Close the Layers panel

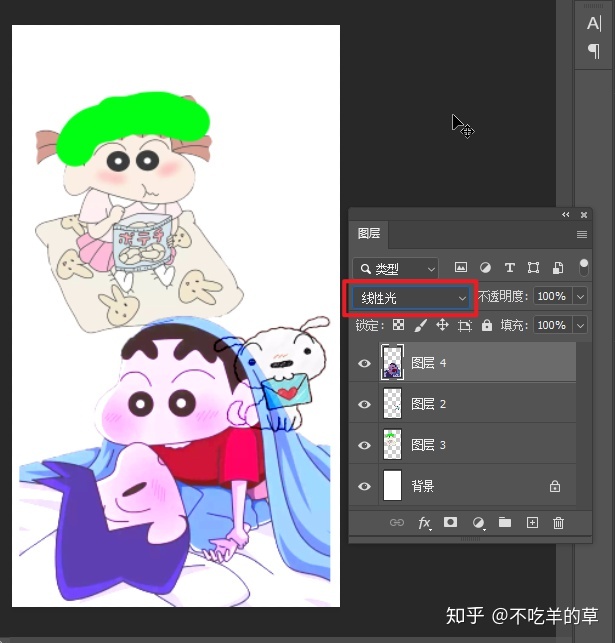(584, 214)
